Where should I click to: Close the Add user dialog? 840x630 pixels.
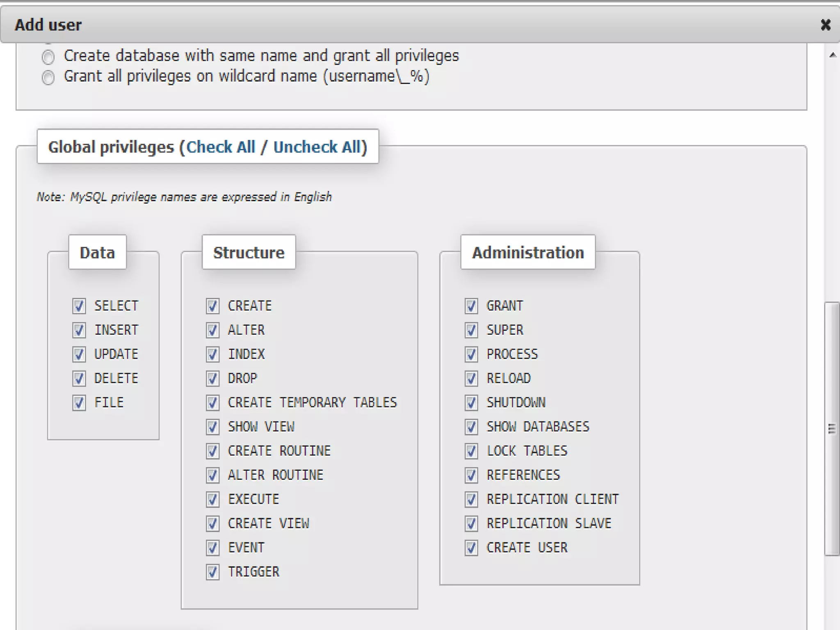tap(825, 25)
